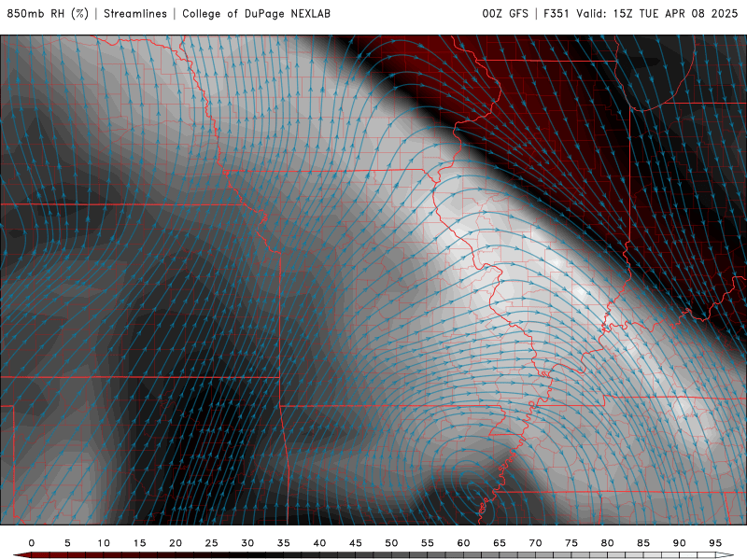The width and height of the screenshot is (747, 560).
Task: Click the colorbar label "75"
Action: (571, 543)
